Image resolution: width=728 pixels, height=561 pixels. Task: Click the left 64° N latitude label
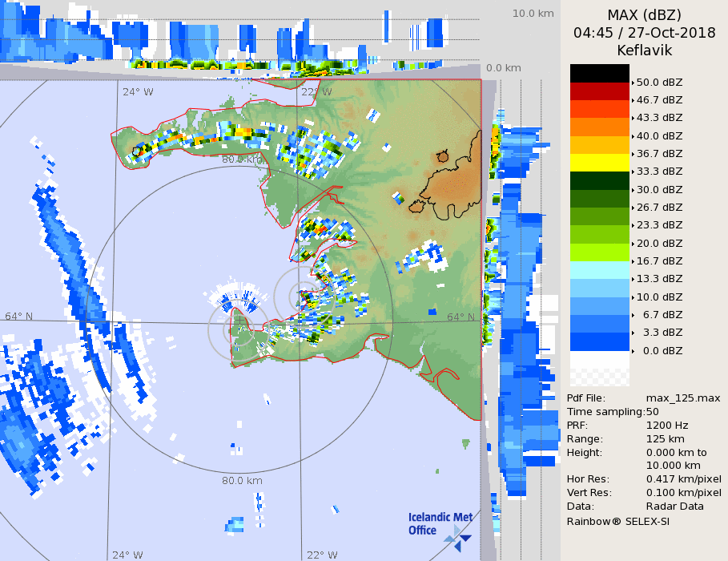click(x=19, y=316)
